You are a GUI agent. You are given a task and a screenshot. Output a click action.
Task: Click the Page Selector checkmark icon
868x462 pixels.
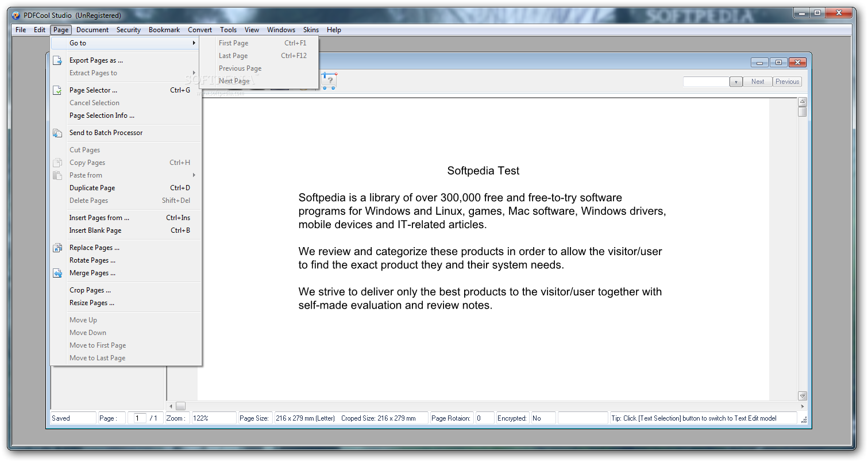click(x=57, y=90)
